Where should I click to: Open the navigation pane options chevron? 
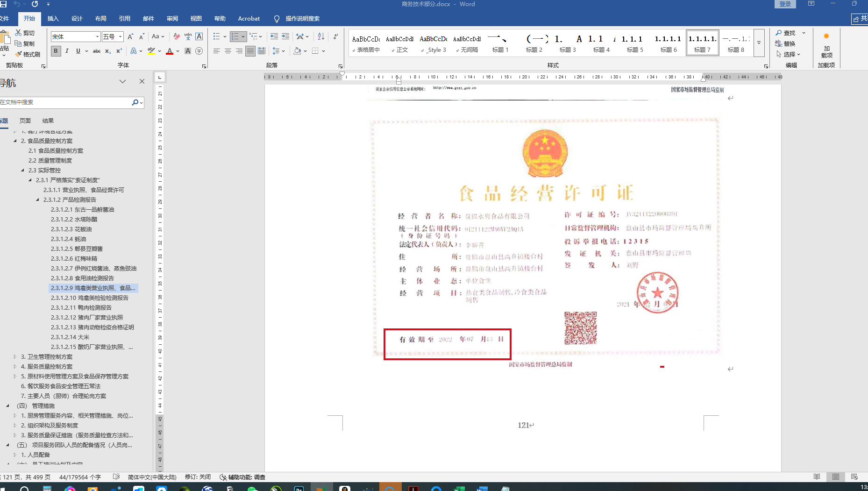tap(122, 81)
